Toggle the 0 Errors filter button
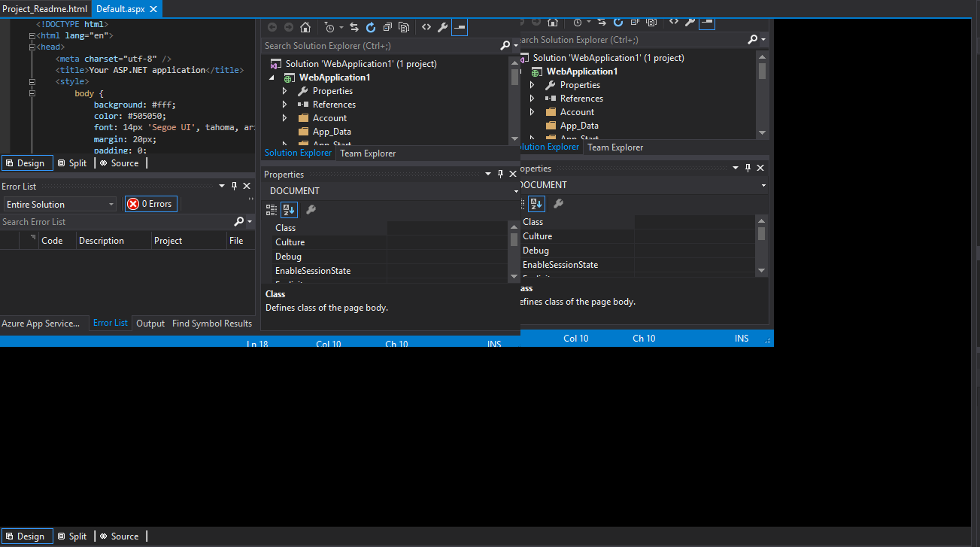 151,204
